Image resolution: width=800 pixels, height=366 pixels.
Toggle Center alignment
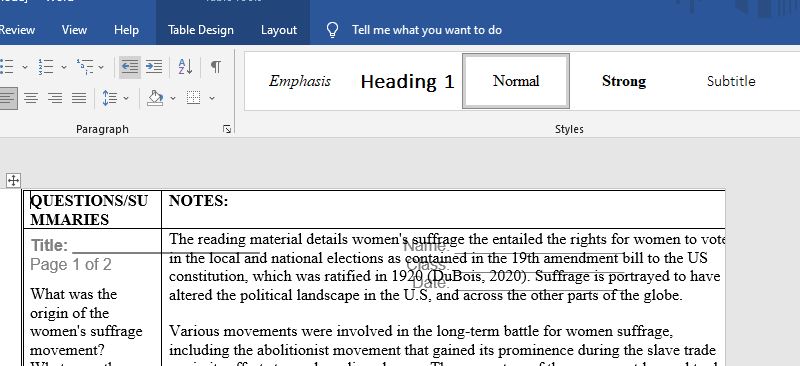[31, 97]
